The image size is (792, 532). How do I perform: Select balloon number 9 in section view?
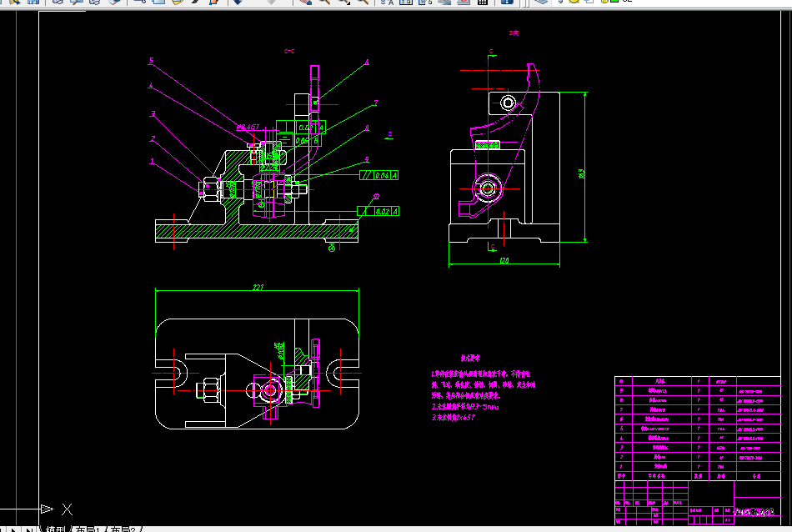pos(367,159)
